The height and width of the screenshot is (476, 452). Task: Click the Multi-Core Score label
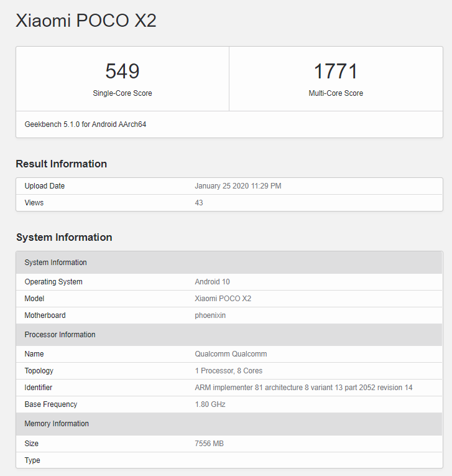pos(336,93)
